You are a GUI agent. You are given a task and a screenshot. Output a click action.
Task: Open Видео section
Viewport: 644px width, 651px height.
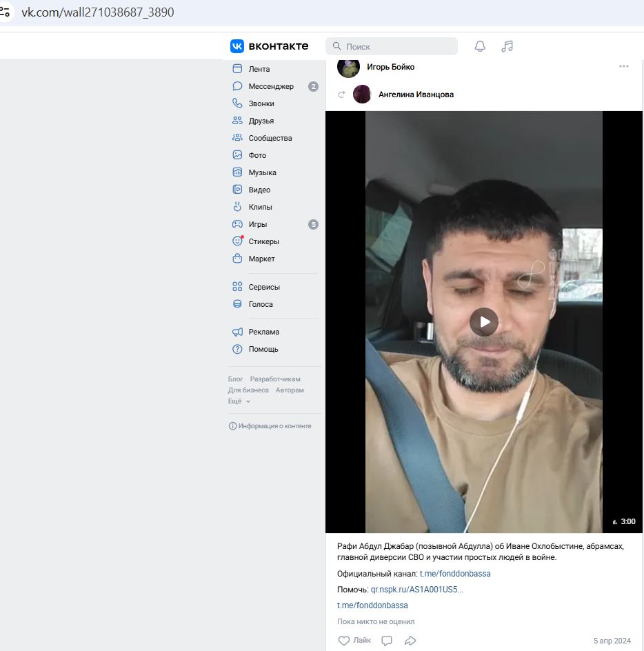(259, 190)
